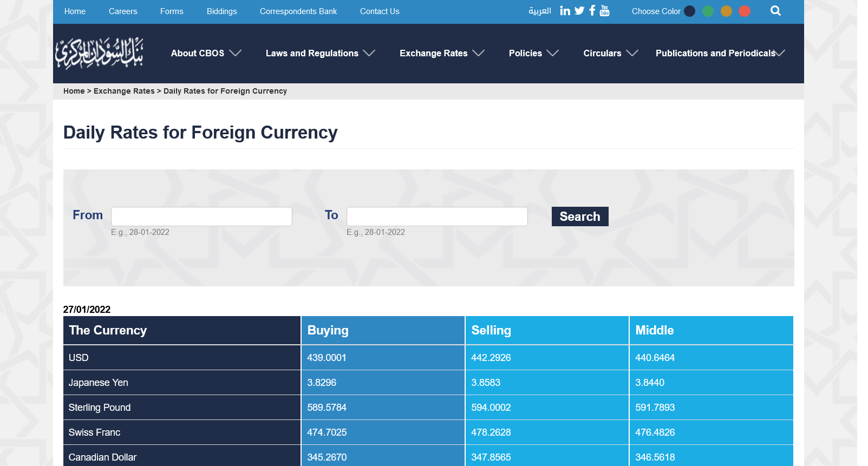This screenshot has height=466, width=868.
Task: Click the From date input field
Action: (201, 216)
